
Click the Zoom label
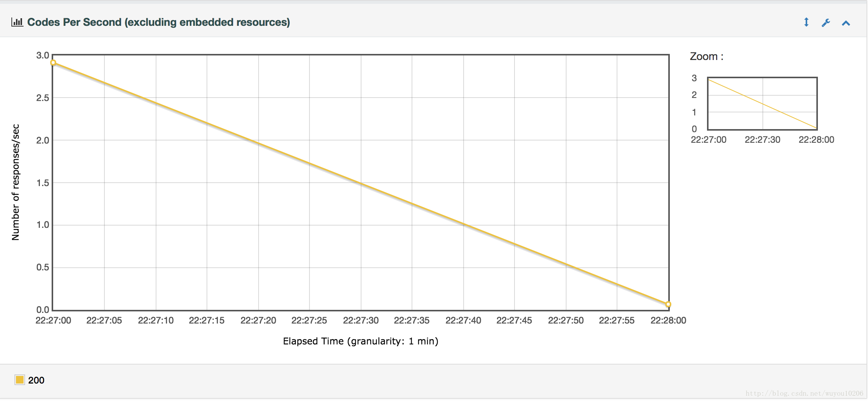coord(707,56)
